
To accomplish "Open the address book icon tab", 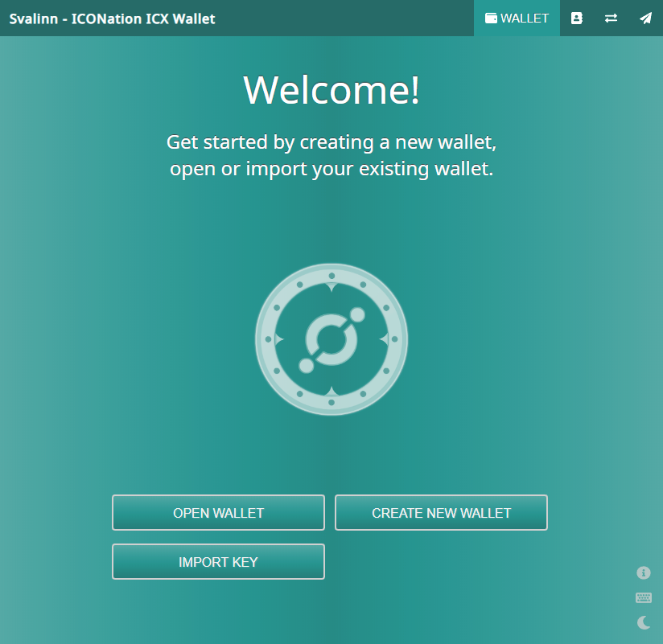I will (x=577, y=18).
